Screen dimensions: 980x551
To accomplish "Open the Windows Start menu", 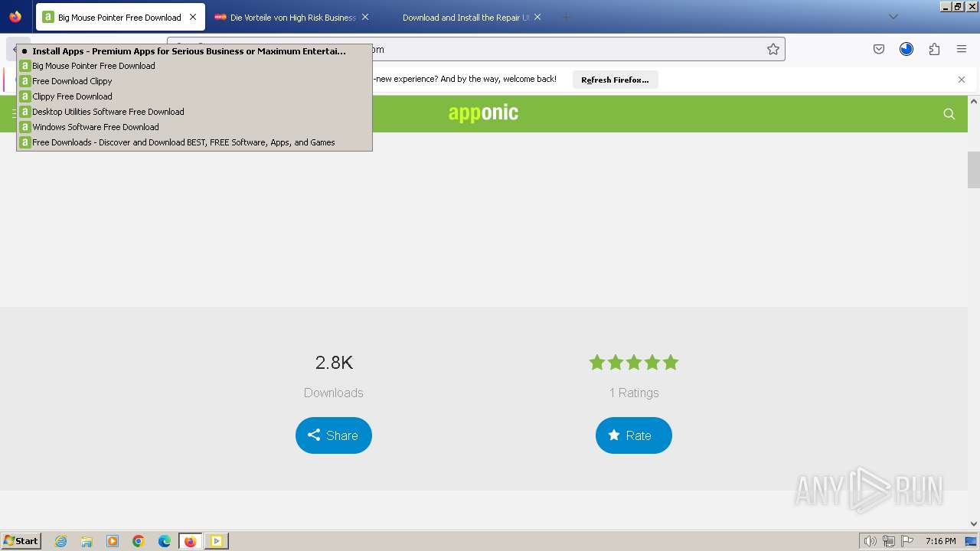I will (21, 541).
